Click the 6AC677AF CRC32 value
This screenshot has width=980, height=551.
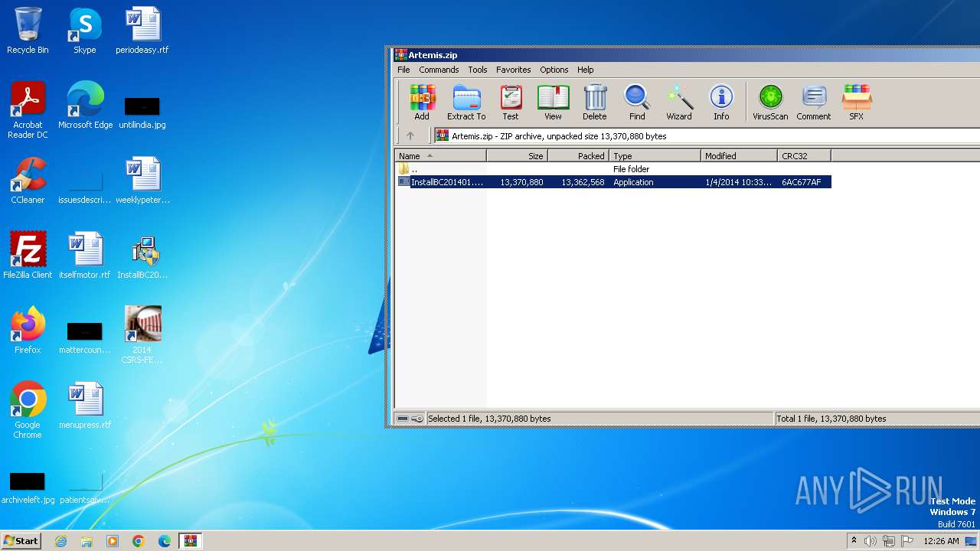click(801, 182)
